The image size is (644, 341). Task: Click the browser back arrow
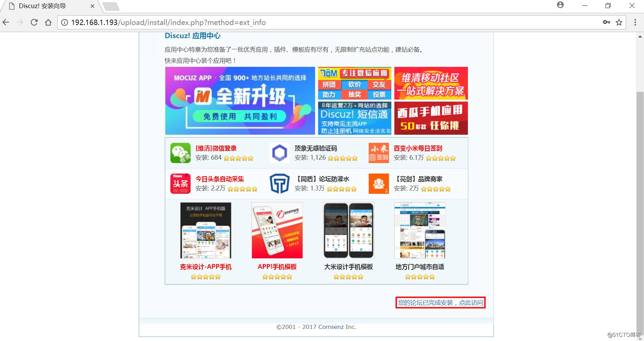tap(6, 22)
